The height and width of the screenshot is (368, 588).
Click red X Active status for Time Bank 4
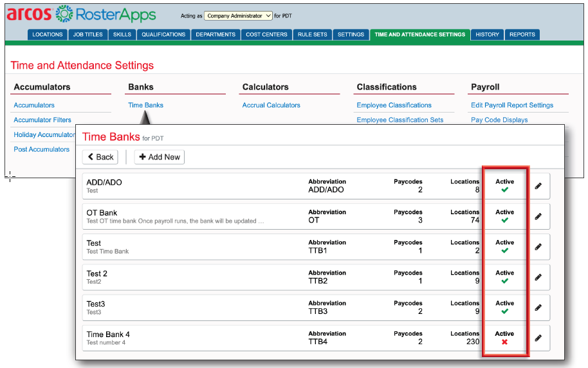coord(505,342)
